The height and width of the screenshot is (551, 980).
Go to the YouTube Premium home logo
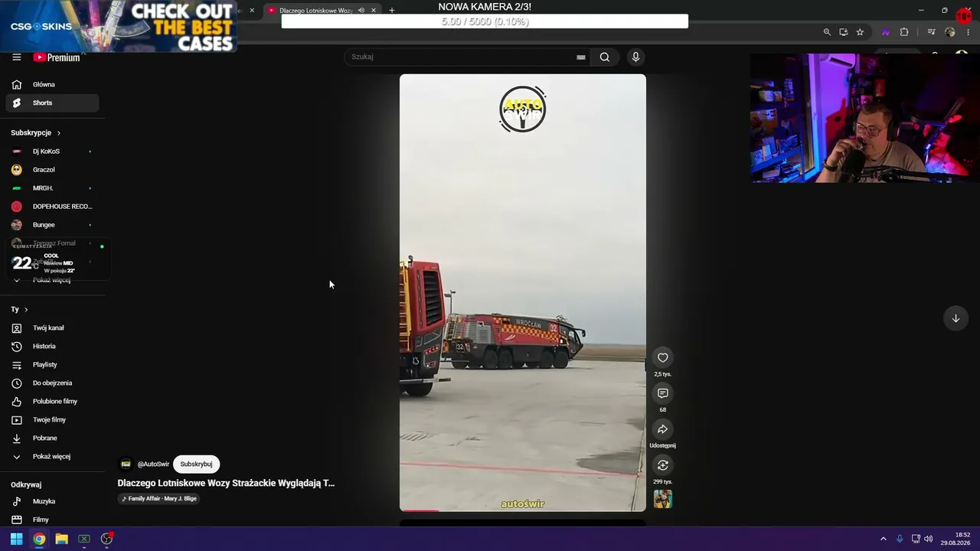coord(57,57)
